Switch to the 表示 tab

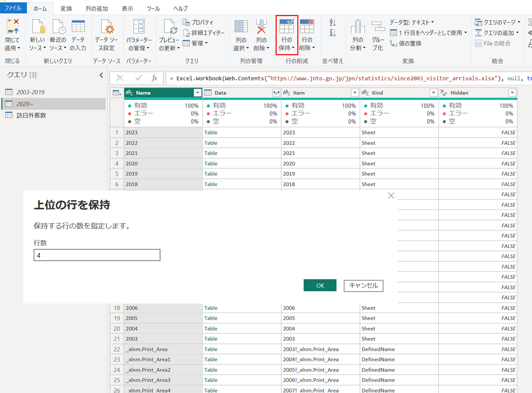[127, 9]
